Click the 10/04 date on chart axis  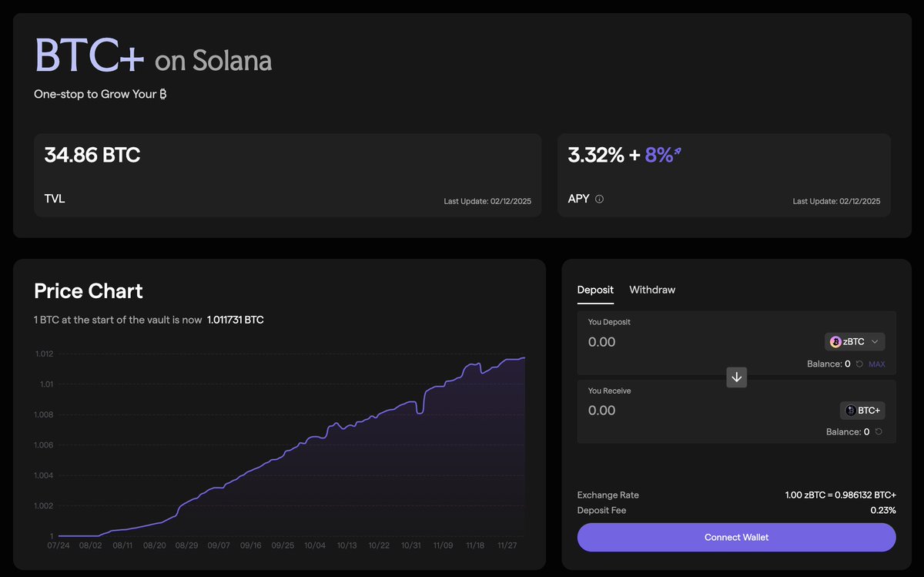pyautogui.click(x=315, y=545)
